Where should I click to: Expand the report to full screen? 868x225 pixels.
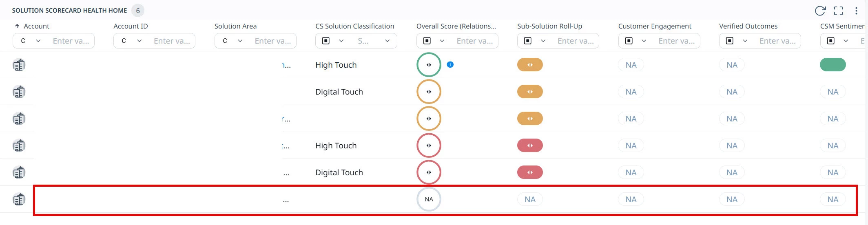[x=838, y=11]
